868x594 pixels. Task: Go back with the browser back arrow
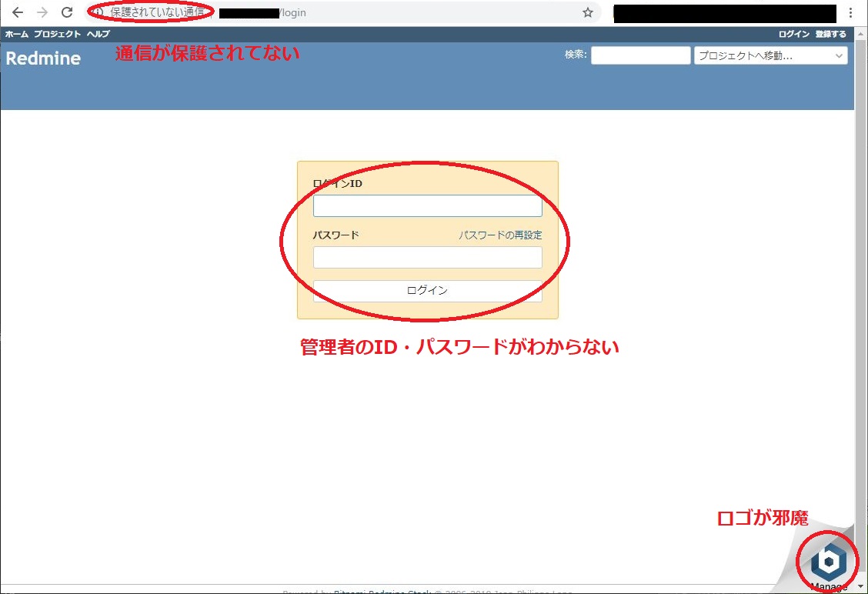(18, 12)
